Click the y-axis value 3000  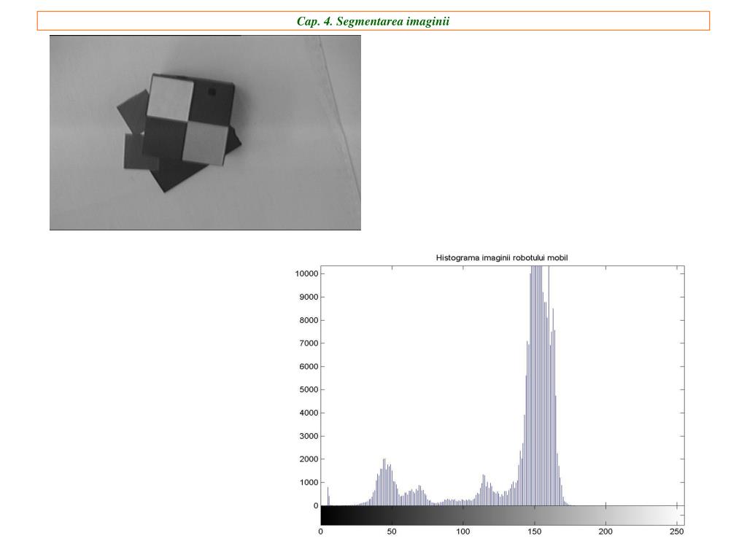[x=309, y=436]
